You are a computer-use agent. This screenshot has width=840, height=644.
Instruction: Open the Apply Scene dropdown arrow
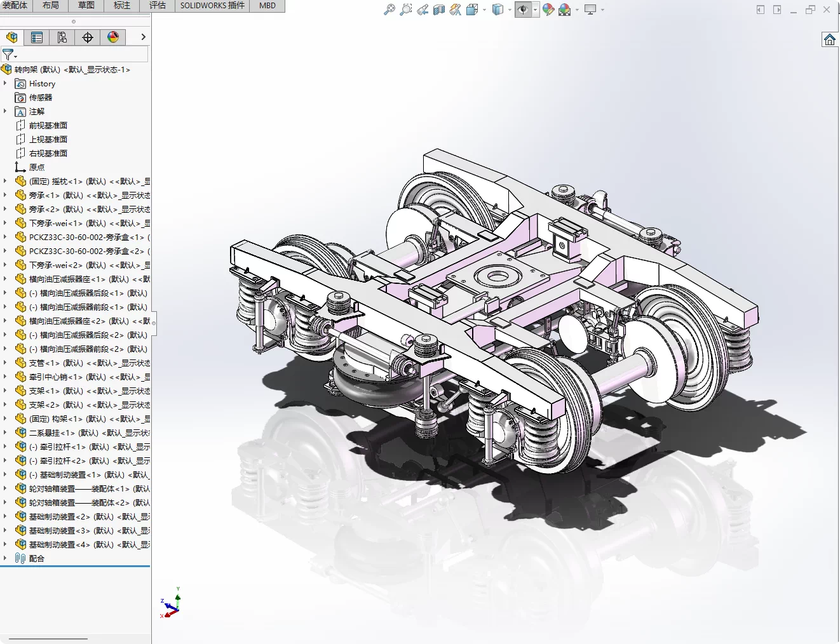click(x=577, y=10)
